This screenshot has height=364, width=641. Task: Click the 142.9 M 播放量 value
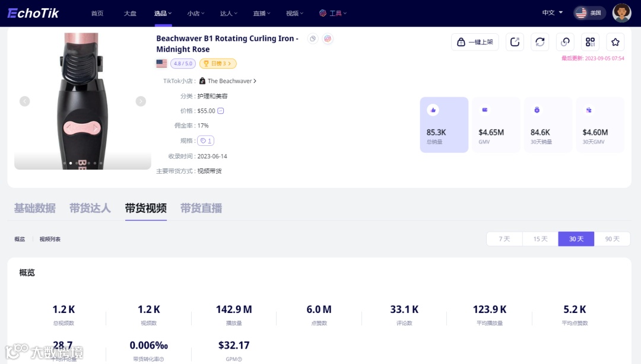click(x=234, y=309)
